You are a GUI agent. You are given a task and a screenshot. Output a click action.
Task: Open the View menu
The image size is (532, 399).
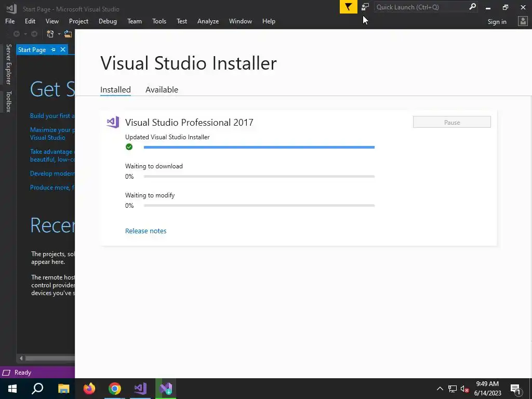(x=52, y=21)
